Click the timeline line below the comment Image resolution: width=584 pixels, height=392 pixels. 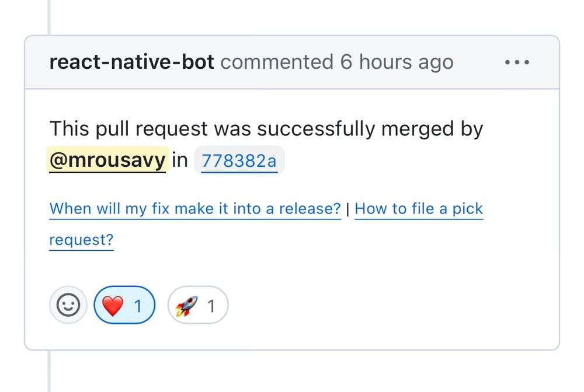pyautogui.click(x=49, y=371)
